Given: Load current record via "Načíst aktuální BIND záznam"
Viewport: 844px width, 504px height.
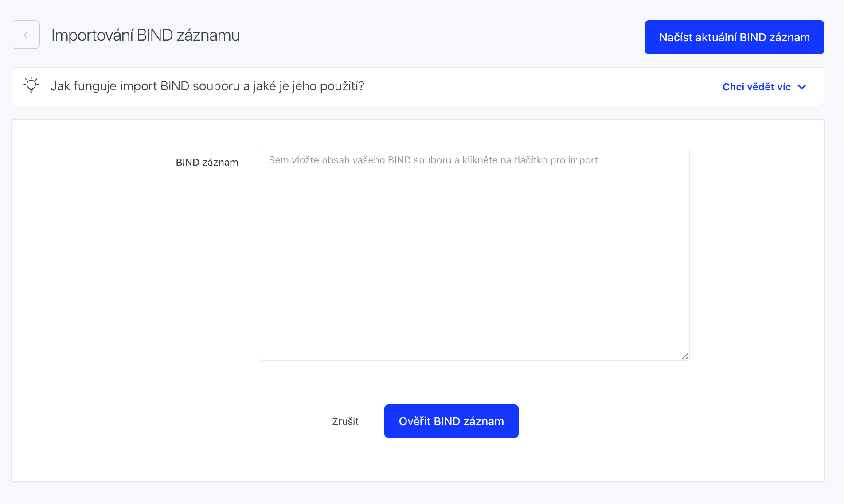Looking at the screenshot, I should click(x=735, y=37).
